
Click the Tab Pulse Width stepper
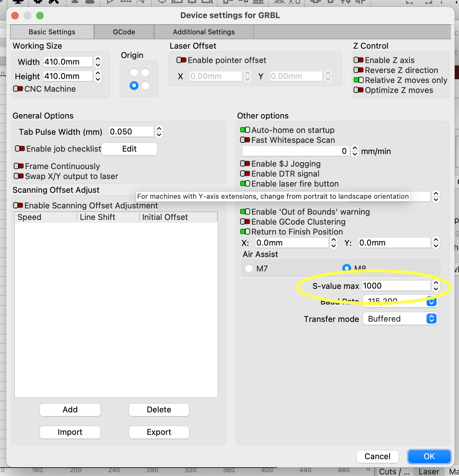(x=159, y=132)
